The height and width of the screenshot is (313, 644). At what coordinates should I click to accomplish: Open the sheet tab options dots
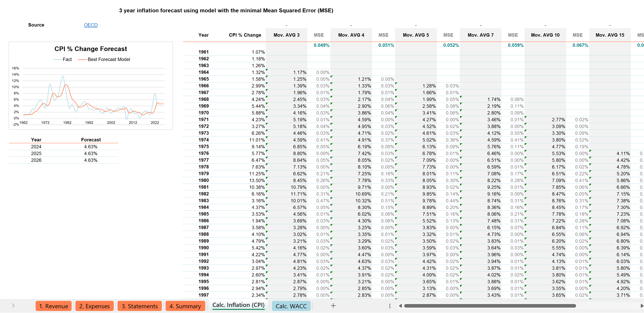pos(390,306)
